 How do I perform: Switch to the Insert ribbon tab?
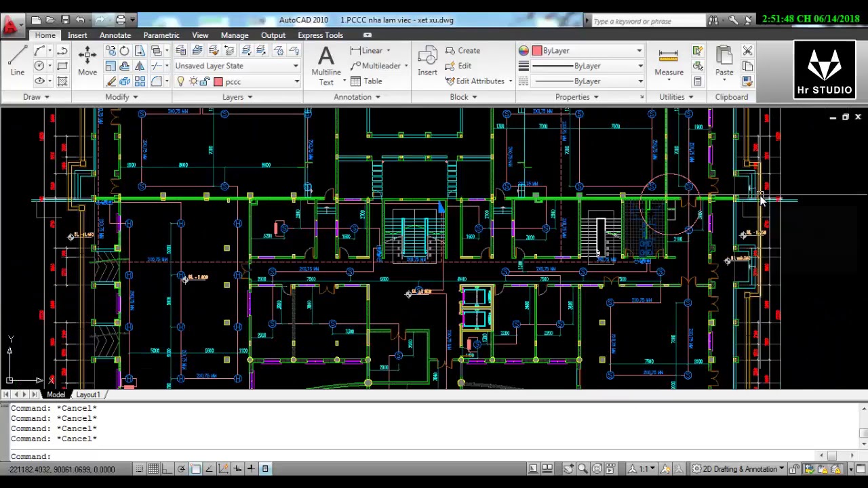[77, 35]
